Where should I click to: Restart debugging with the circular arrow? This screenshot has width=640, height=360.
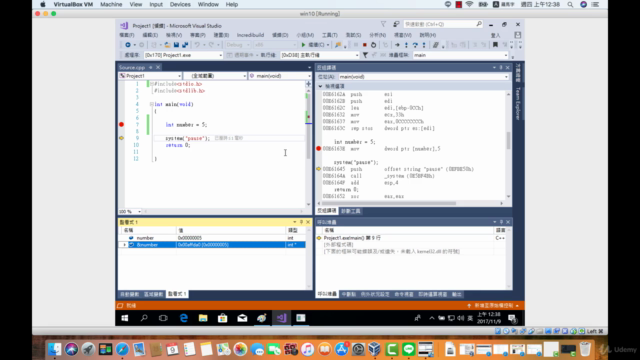(x=373, y=45)
